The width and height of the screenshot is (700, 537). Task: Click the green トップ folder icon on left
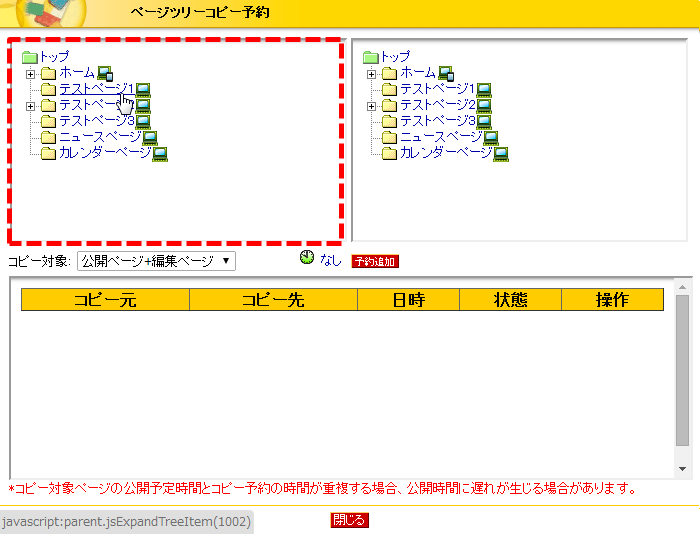click(30, 57)
